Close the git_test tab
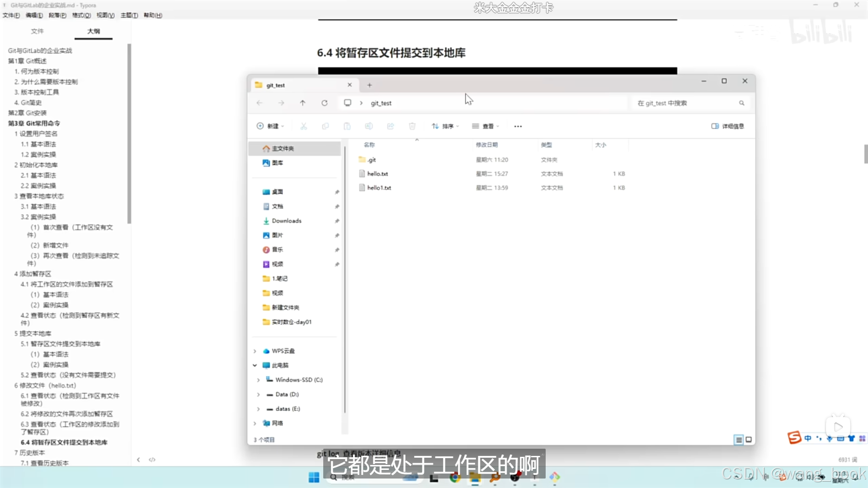The image size is (868, 488). coord(349,85)
